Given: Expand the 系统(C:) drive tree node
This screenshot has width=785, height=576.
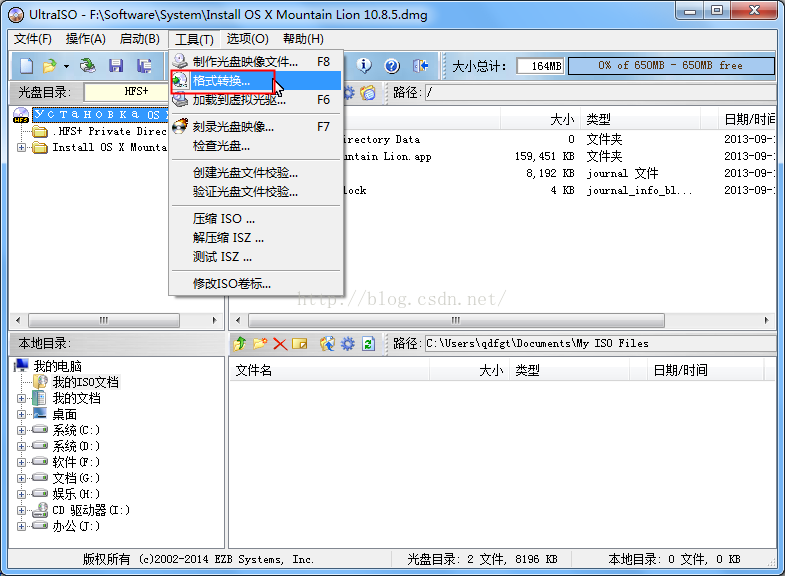Looking at the screenshot, I should click(x=22, y=430).
